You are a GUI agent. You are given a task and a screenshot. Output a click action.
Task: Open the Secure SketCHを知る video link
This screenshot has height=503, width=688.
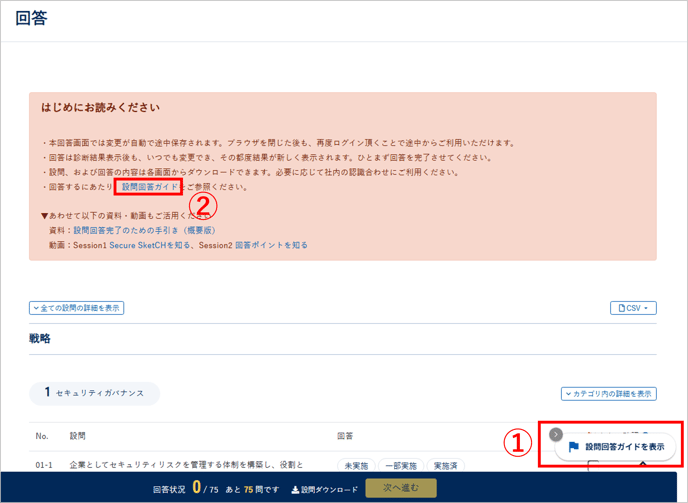point(151,245)
